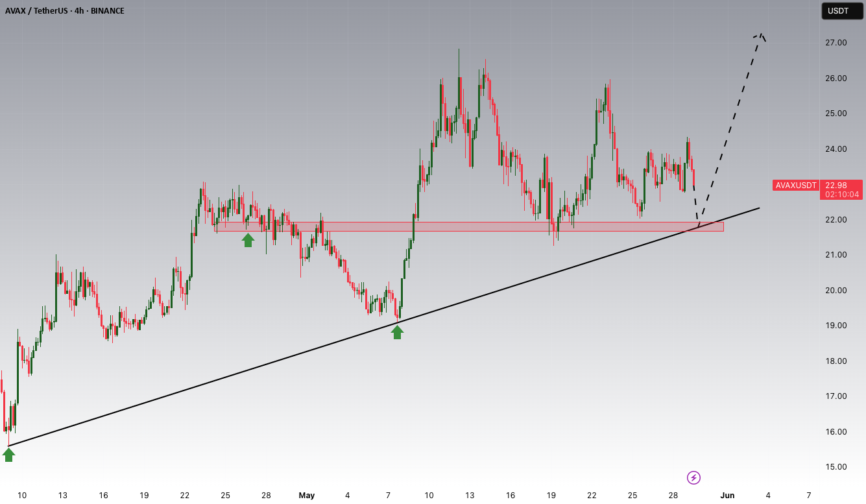Open the USDT currency selector

pyautogui.click(x=841, y=11)
